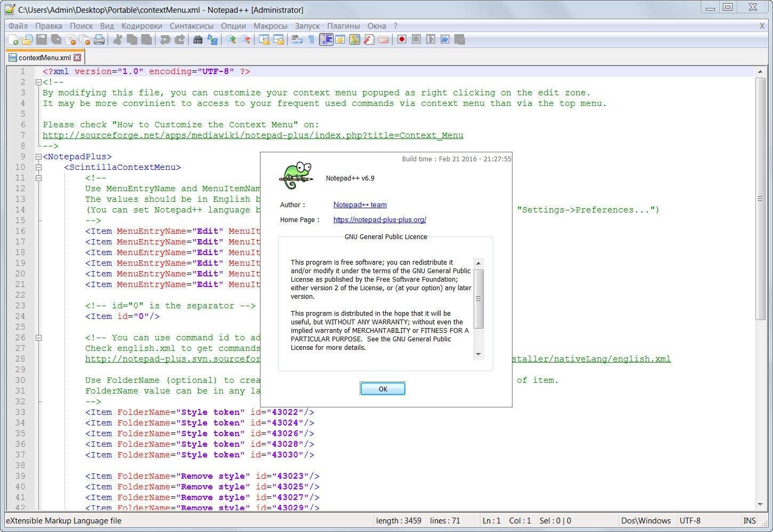Click the Zoom In magnifier icon
This screenshot has height=532, width=773.
pos(231,39)
